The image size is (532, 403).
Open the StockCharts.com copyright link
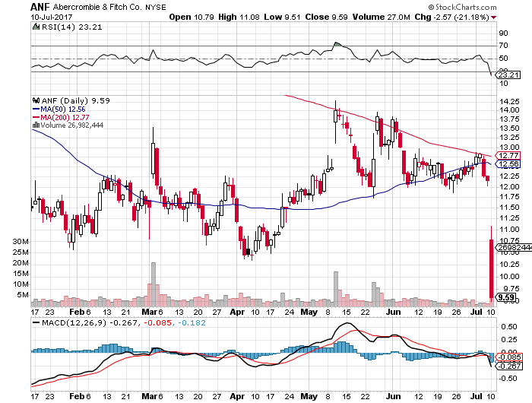pos(462,7)
